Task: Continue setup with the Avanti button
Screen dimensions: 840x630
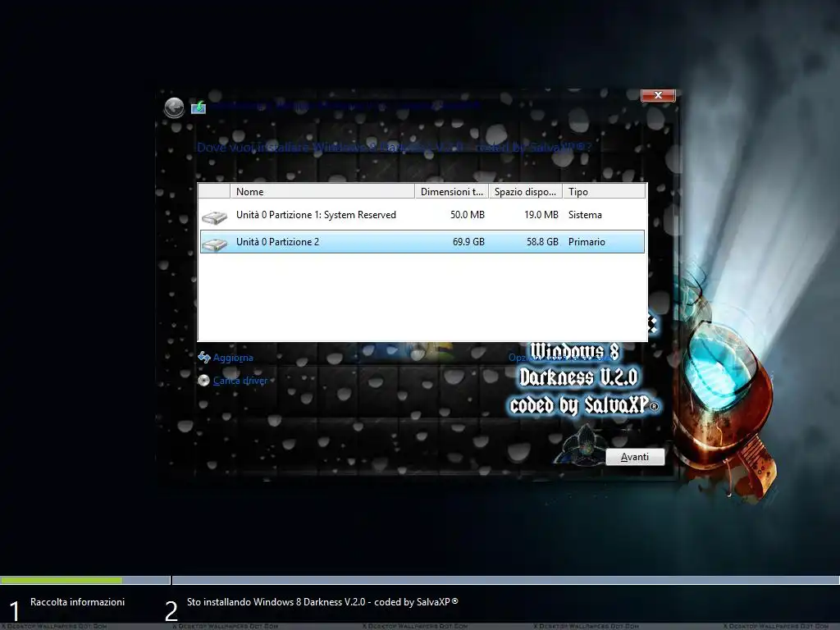Action: point(635,457)
